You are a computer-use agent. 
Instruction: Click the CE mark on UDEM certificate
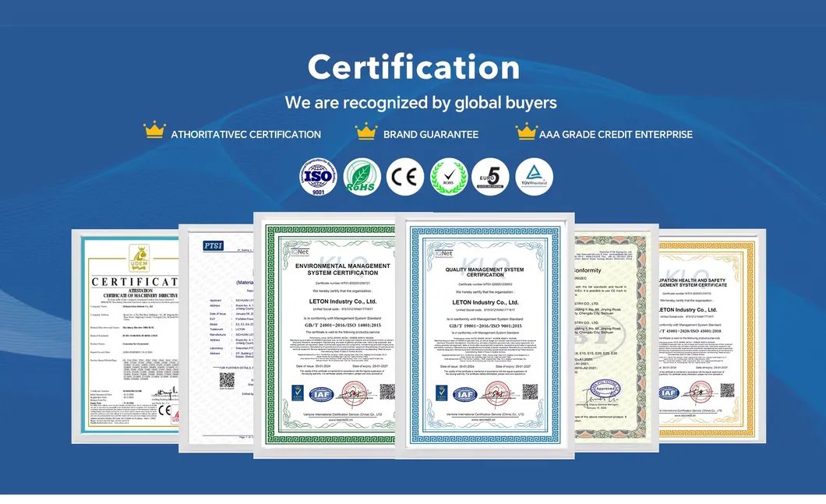tap(164, 410)
